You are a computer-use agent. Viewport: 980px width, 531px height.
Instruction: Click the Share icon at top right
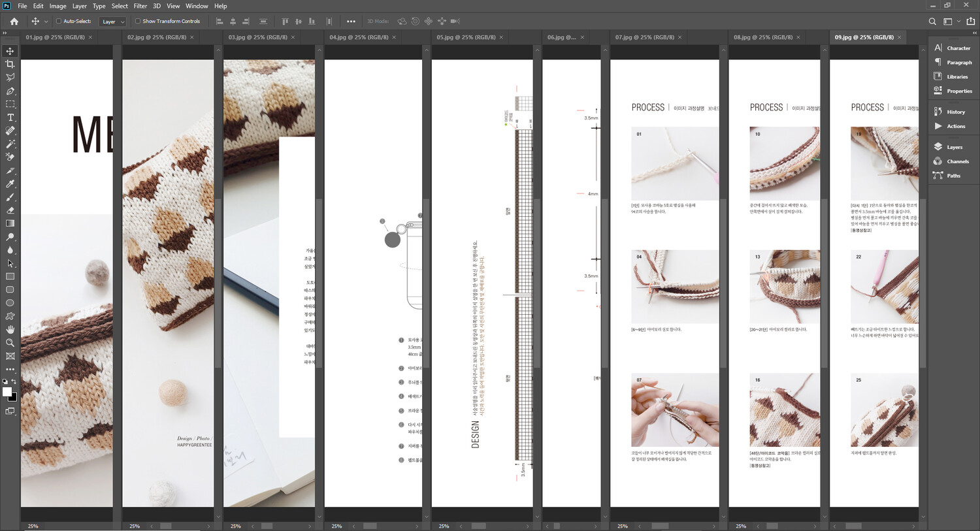[970, 22]
